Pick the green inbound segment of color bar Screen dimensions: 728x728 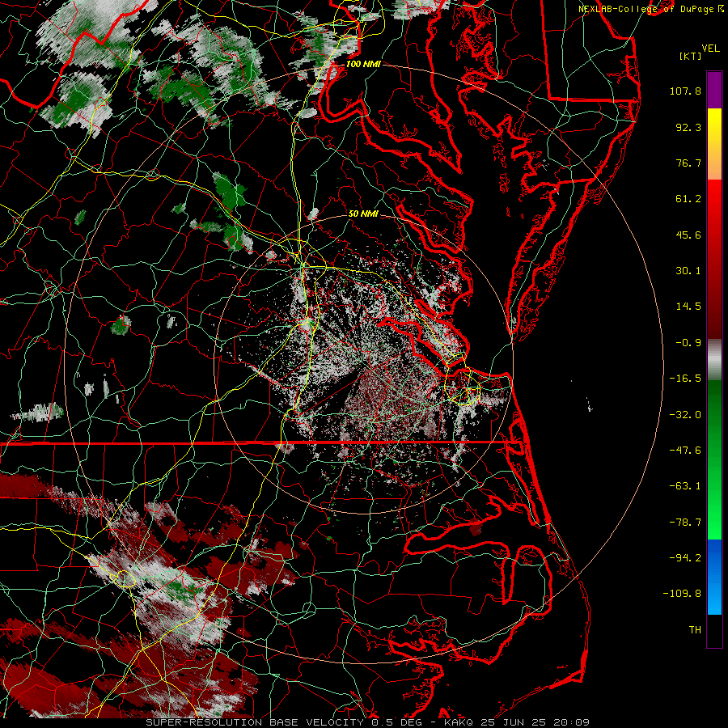point(714,459)
